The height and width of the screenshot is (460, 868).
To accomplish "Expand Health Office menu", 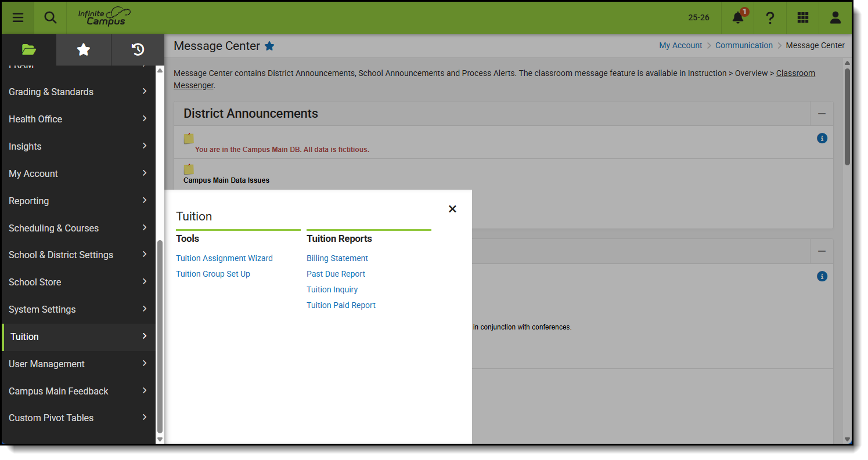I will 78,119.
